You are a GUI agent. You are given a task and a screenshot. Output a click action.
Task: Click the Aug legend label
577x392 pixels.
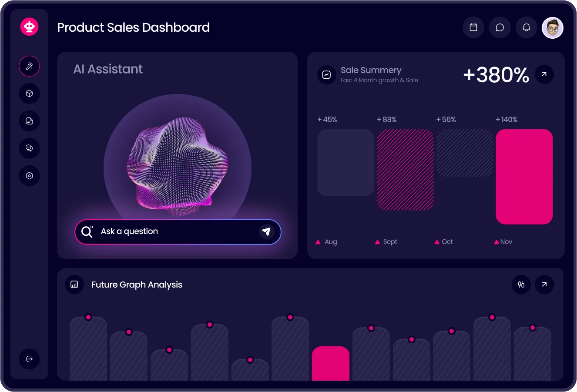(x=330, y=242)
